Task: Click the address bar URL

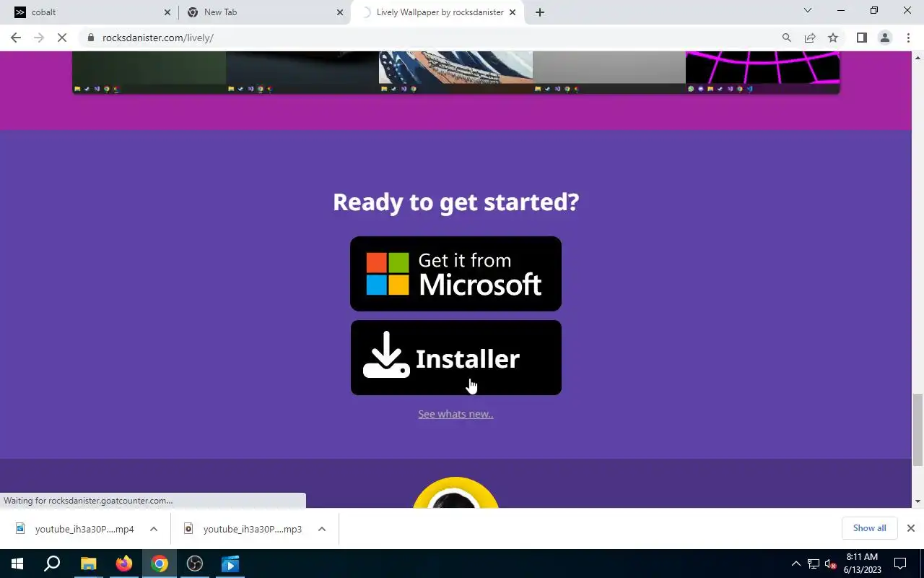Action: [x=158, y=38]
